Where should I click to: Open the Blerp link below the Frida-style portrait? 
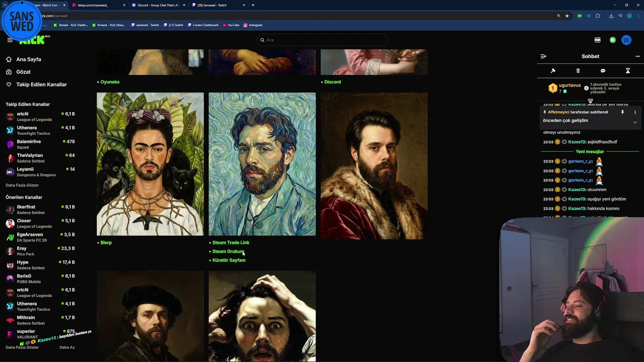click(106, 242)
